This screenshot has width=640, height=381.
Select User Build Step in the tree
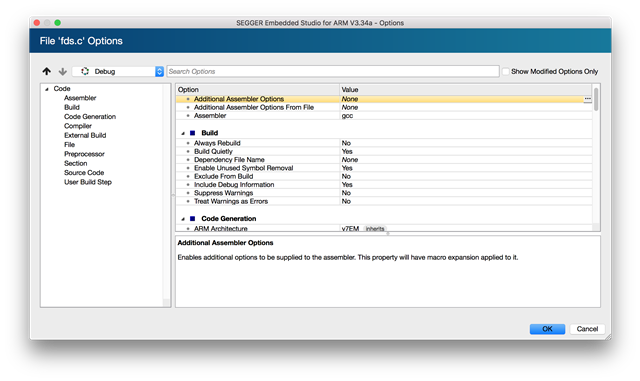(88, 182)
